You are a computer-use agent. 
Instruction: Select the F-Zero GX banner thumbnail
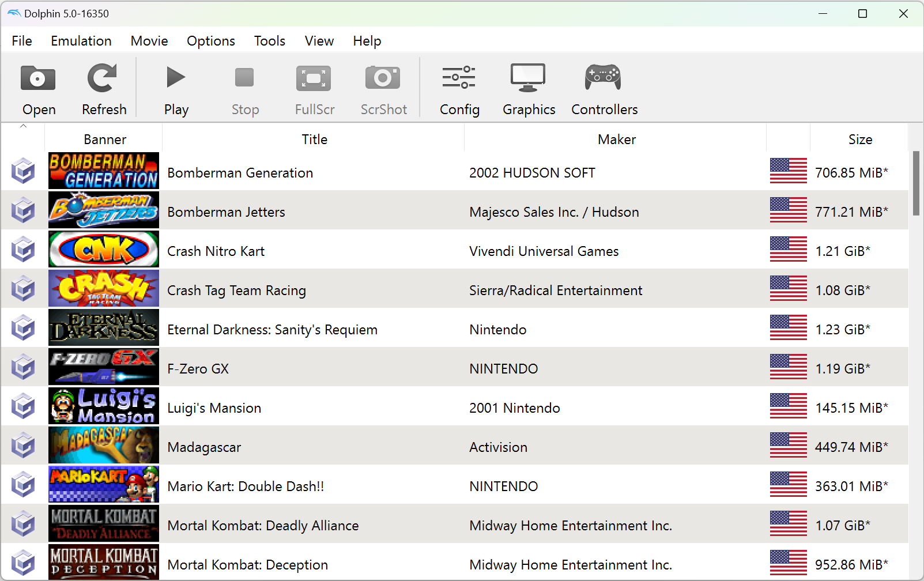point(104,367)
